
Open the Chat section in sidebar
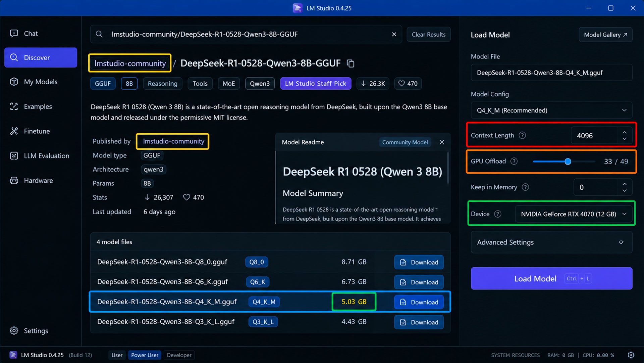[23, 34]
